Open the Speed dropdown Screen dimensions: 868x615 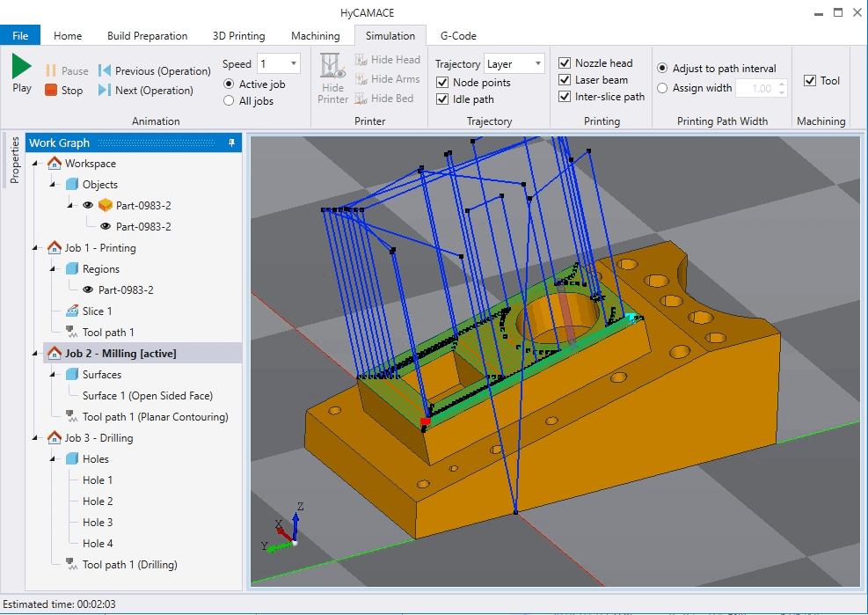(x=294, y=63)
